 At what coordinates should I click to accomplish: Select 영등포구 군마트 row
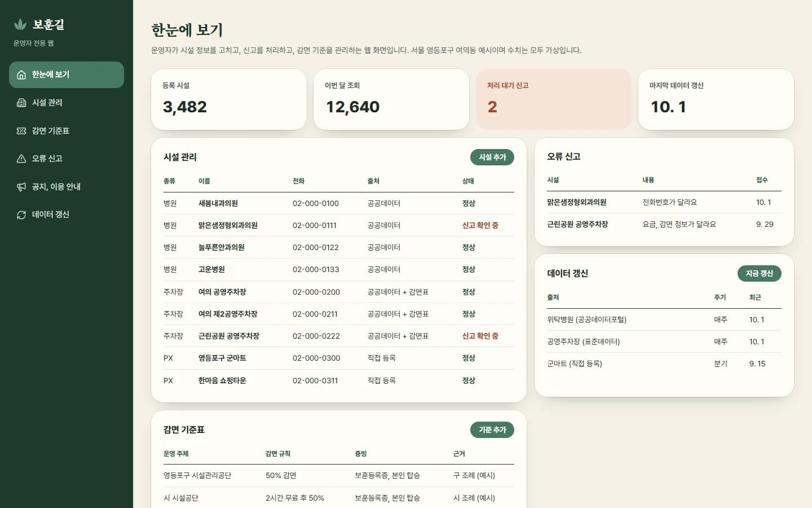pyautogui.click(x=339, y=358)
